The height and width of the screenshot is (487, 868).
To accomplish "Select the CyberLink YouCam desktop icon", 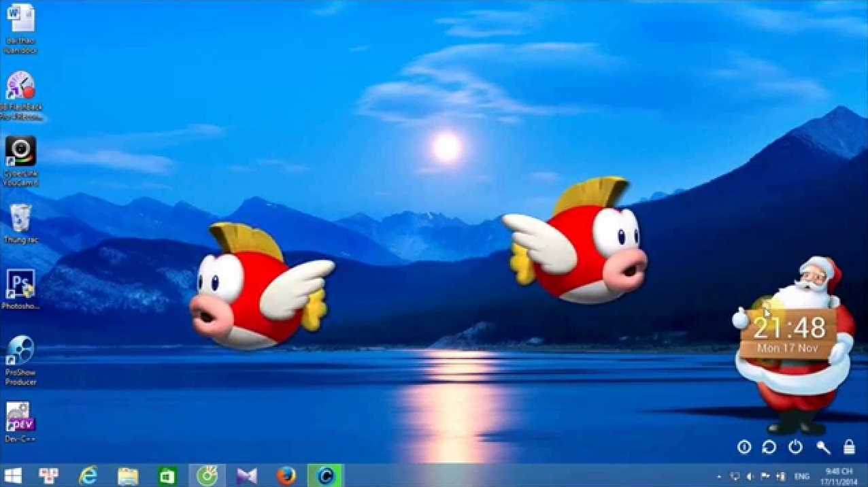I will pyautogui.click(x=20, y=152).
